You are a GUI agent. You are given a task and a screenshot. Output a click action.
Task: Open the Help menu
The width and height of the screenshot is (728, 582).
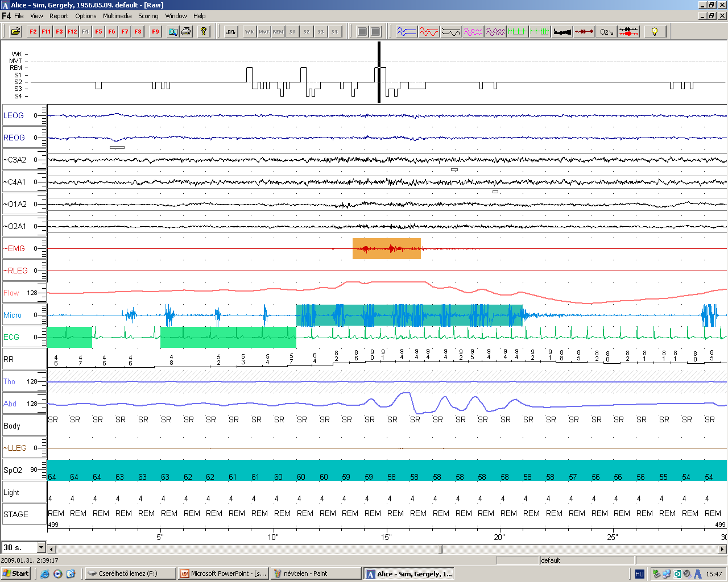199,16
